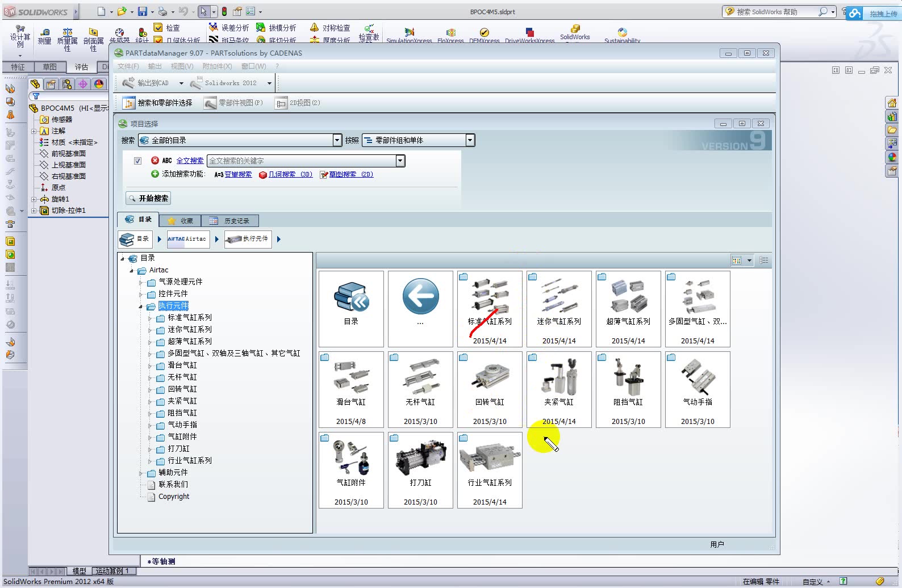Select the 目录 tab
The width and height of the screenshot is (902, 588).
tap(139, 220)
